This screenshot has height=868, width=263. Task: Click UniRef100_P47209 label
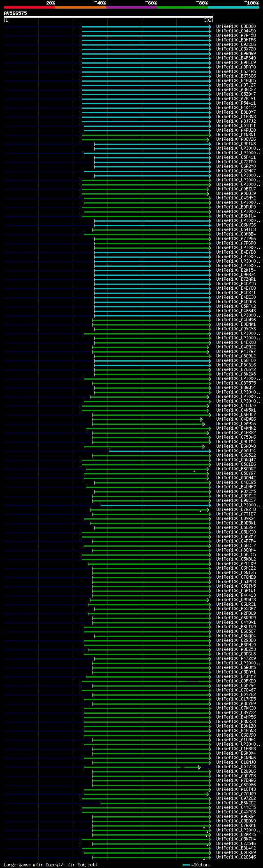click(236, 658)
